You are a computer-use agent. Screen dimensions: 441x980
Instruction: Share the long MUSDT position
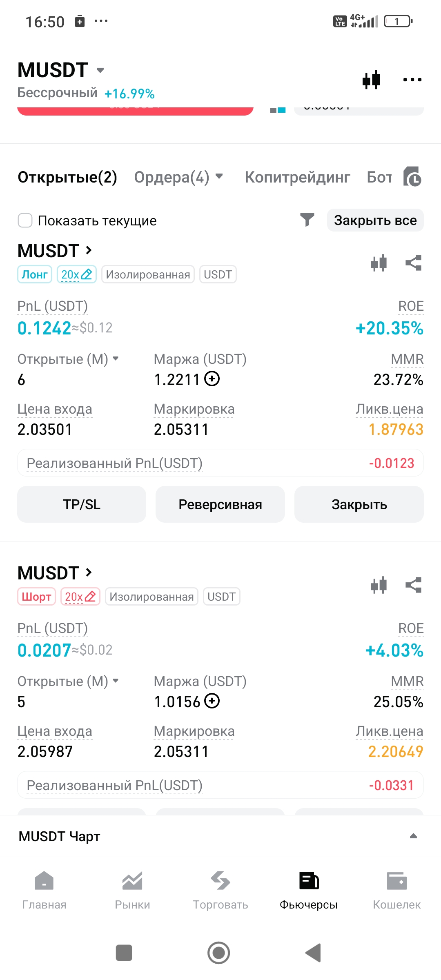[413, 263]
